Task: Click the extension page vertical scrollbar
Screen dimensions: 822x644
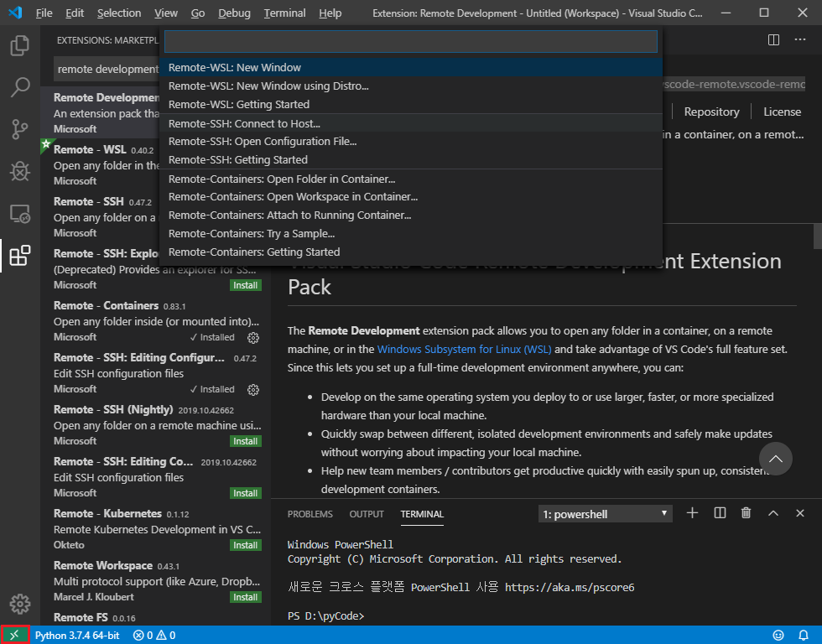Action: click(x=817, y=236)
